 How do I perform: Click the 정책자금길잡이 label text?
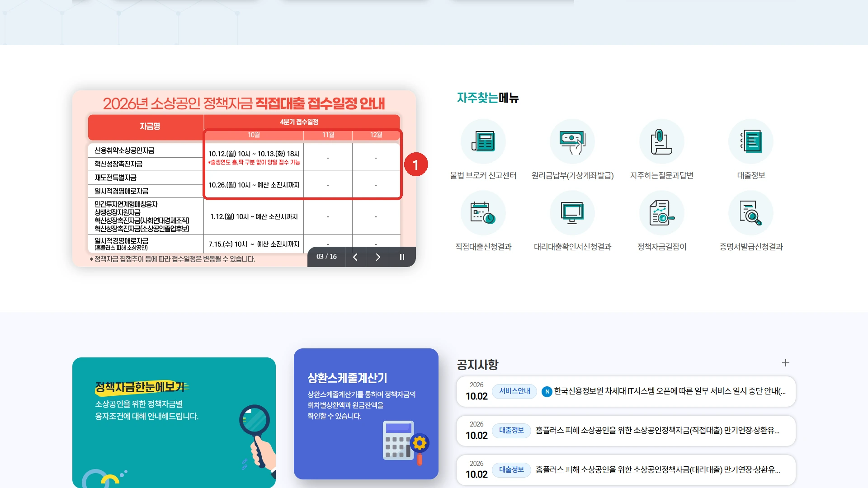(x=662, y=247)
